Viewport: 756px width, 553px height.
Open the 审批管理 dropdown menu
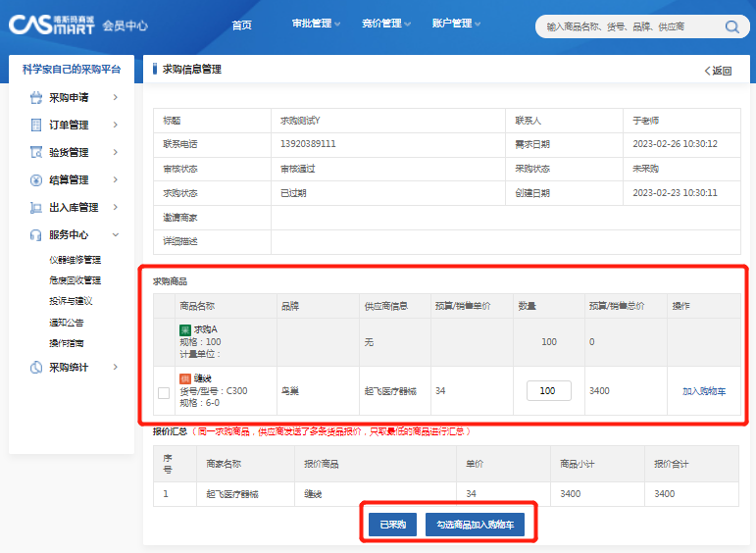pyautogui.click(x=316, y=24)
